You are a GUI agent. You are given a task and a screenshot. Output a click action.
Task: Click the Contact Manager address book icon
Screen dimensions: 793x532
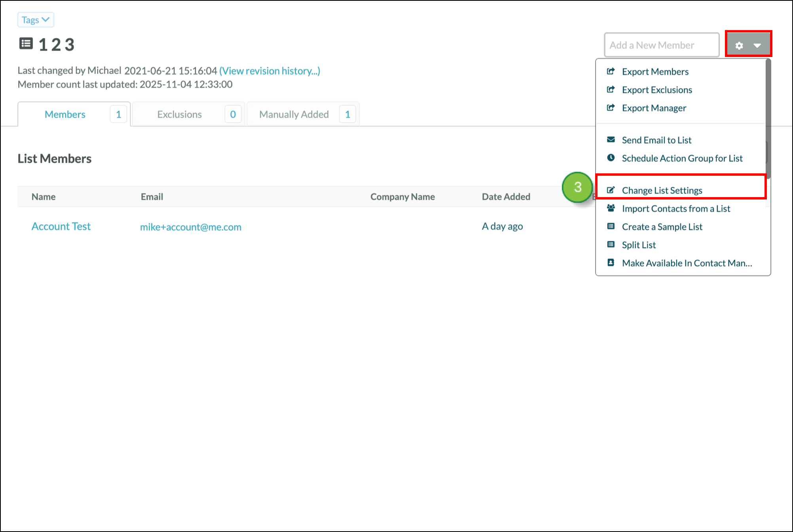[611, 263]
